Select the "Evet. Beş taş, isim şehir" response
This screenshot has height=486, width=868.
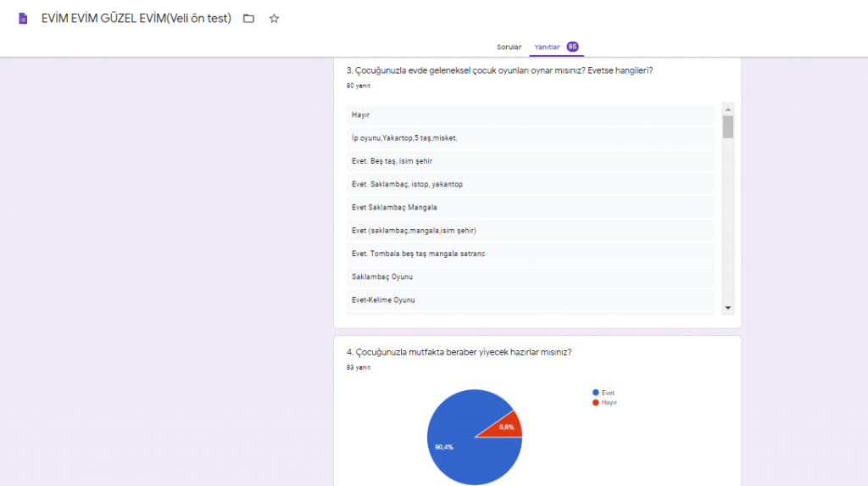click(531, 160)
